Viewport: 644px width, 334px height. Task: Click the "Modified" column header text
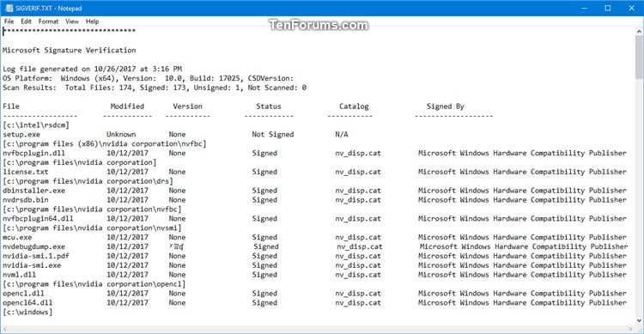[x=127, y=106]
